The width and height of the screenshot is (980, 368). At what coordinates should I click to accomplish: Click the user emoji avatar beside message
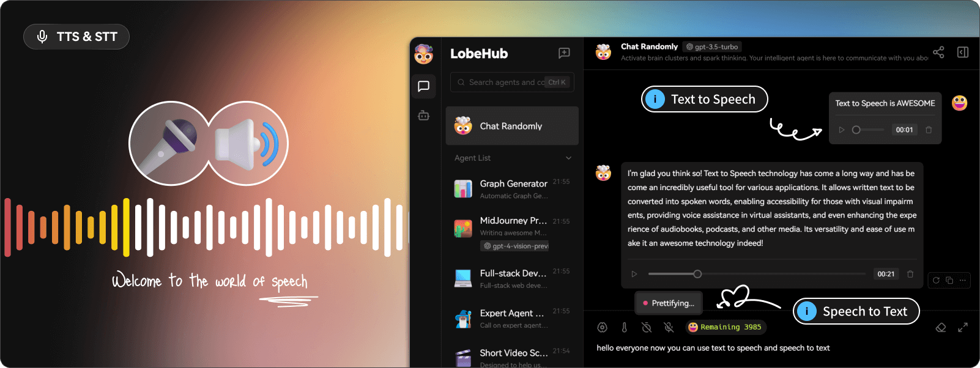click(959, 103)
